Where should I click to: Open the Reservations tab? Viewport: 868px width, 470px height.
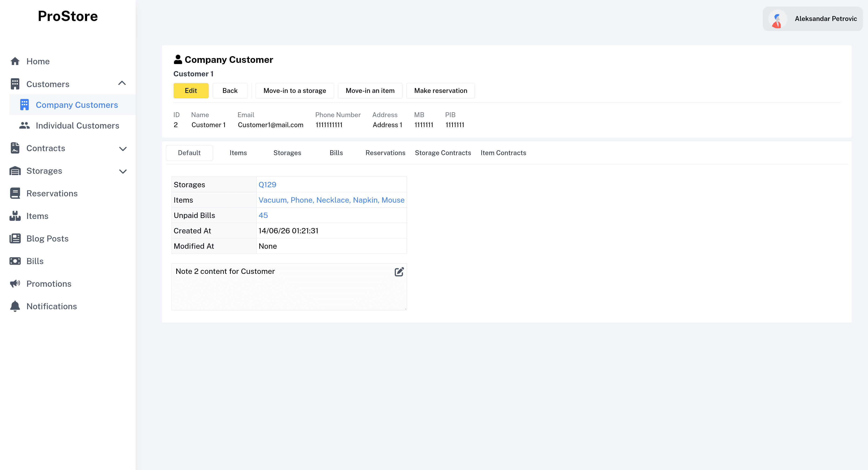pyautogui.click(x=385, y=153)
